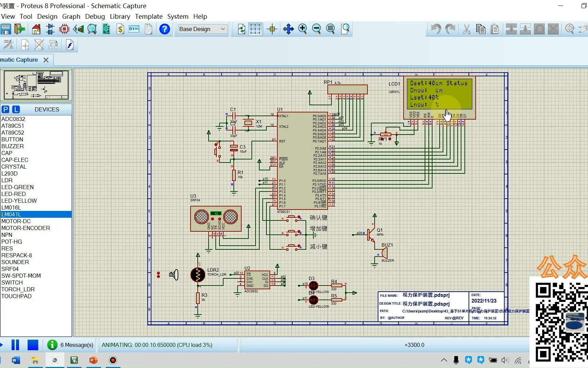Viewport: 588px width, 368px height.
Task: Open the Graph menu
Action: (x=71, y=16)
